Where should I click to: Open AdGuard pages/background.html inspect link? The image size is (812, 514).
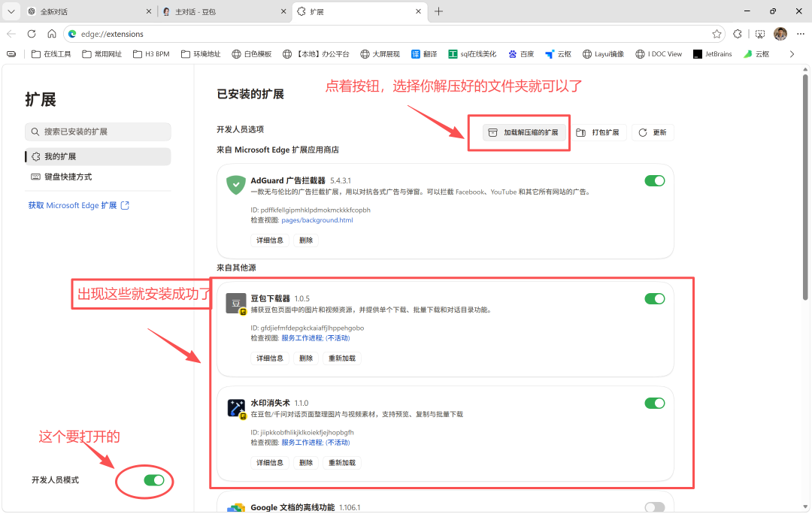click(x=317, y=220)
